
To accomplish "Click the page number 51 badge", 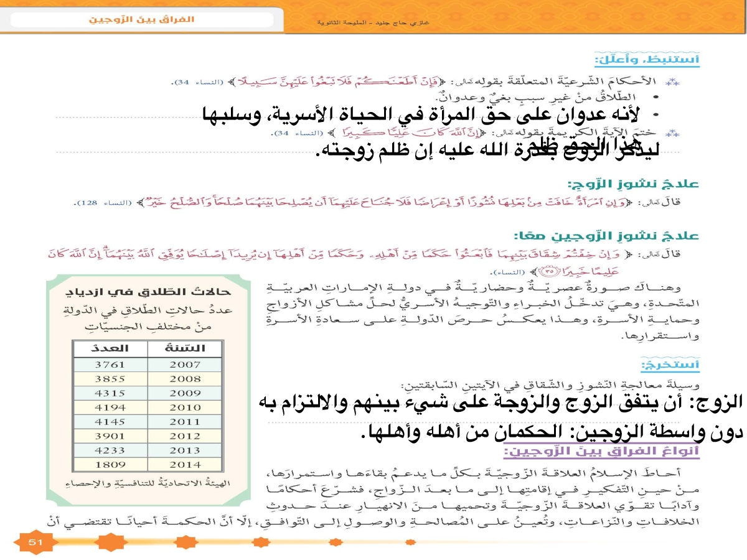I will click(x=34, y=543).
